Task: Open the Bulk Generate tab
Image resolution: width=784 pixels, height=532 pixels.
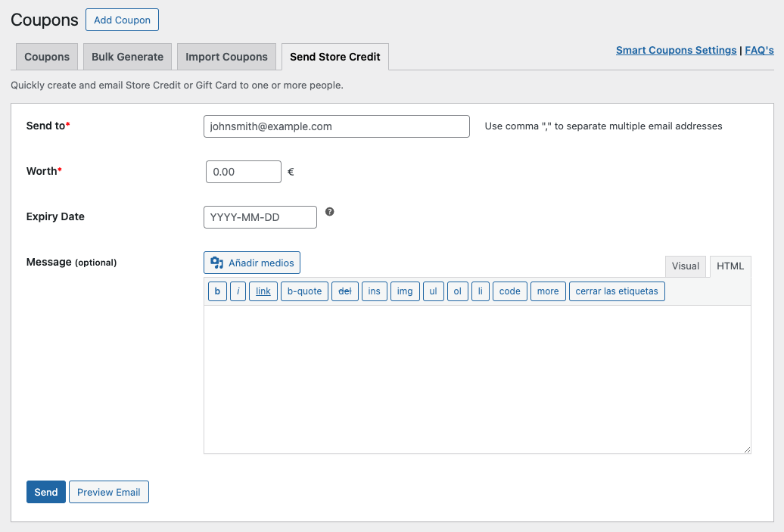Action: click(x=127, y=57)
